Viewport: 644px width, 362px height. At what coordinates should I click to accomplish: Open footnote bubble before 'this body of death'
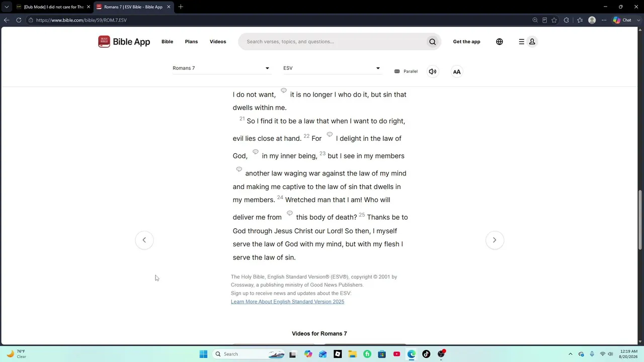pyautogui.click(x=290, y=213)
